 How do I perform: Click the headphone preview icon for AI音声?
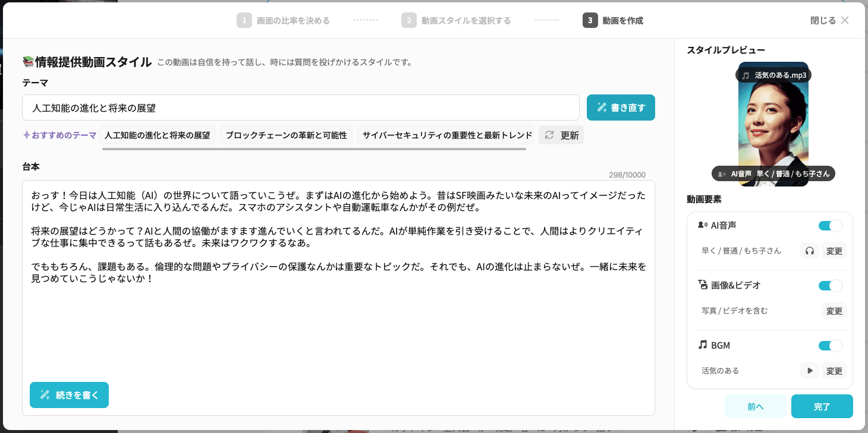point(809,251)
